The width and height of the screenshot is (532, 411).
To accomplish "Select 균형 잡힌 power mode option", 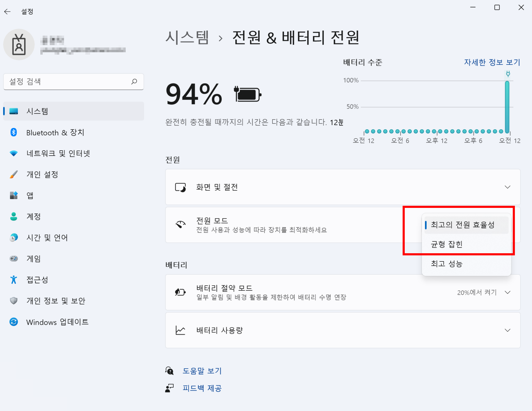I will tap(447, 244).
